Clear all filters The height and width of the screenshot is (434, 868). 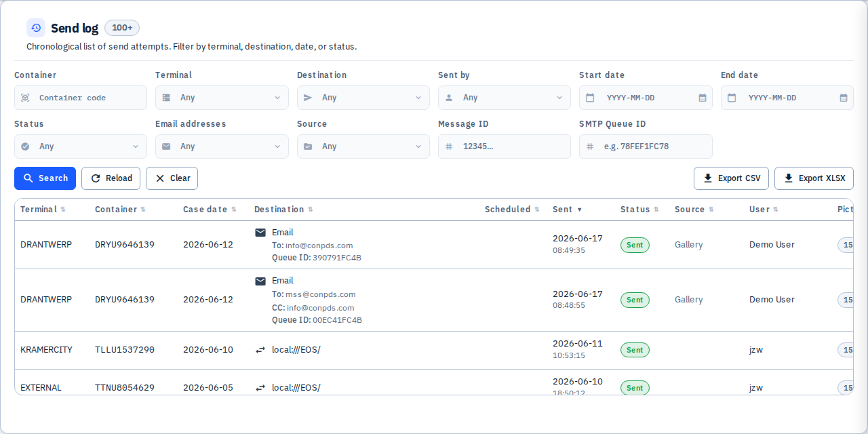click(x=172, y=178)
